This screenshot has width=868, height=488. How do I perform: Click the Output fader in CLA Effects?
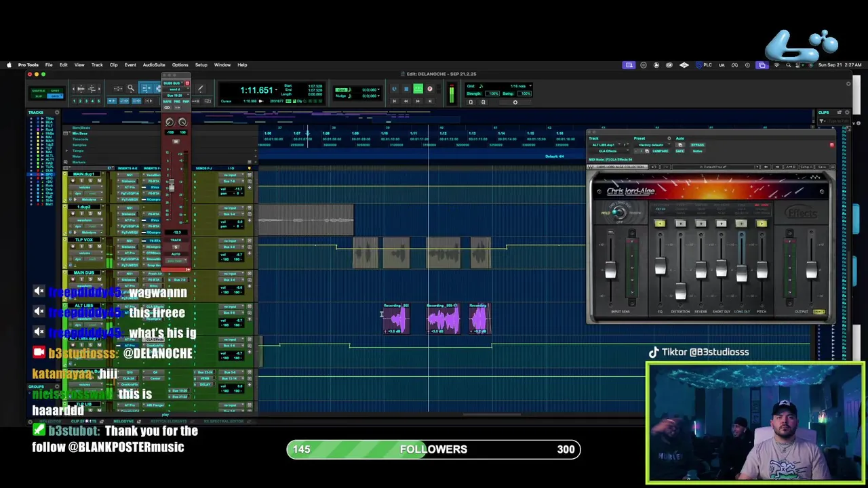click(812, 270)
